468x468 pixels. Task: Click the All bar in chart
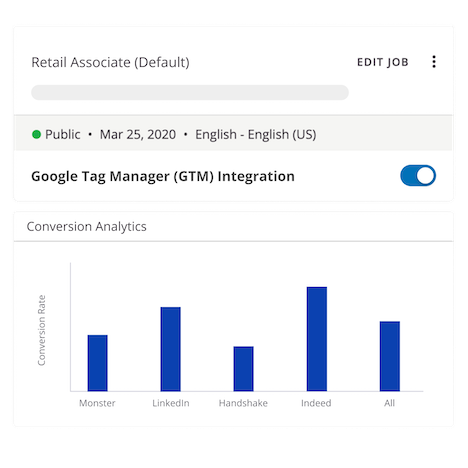click(390, 356)
